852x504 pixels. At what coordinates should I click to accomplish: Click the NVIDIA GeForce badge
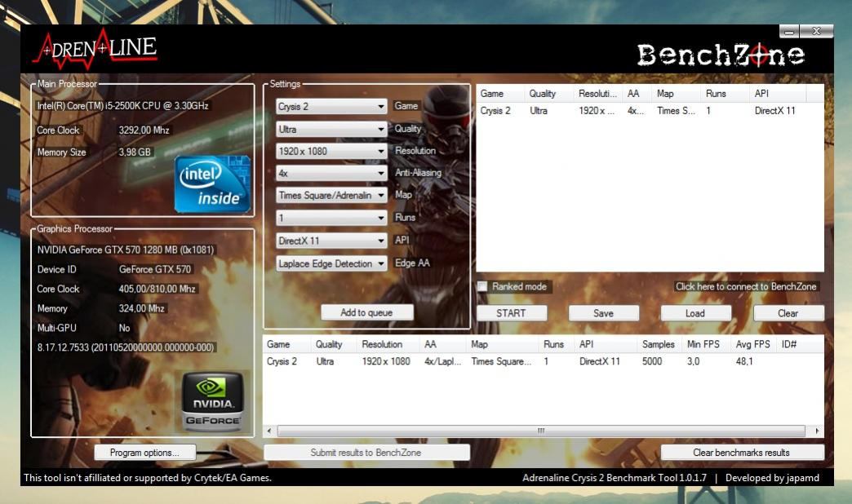point(212,400)
